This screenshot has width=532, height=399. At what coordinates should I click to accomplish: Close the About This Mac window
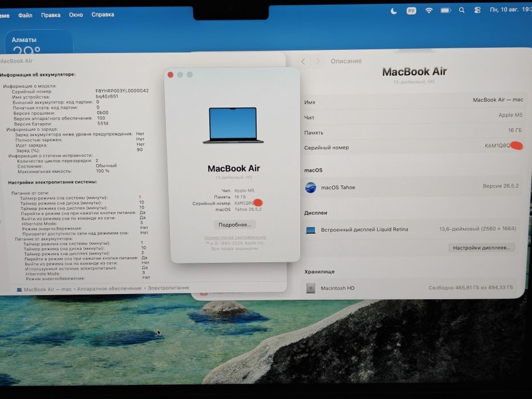[x=170, y=75]
